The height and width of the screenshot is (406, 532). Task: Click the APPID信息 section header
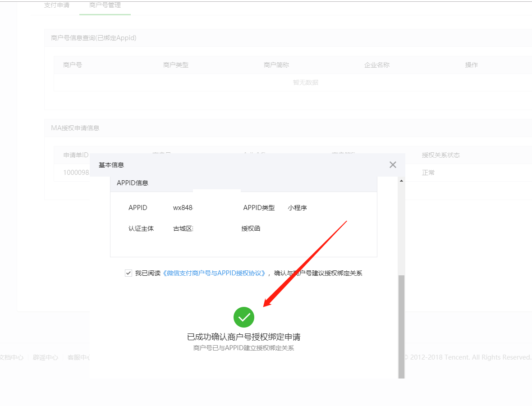coord(133,183)
